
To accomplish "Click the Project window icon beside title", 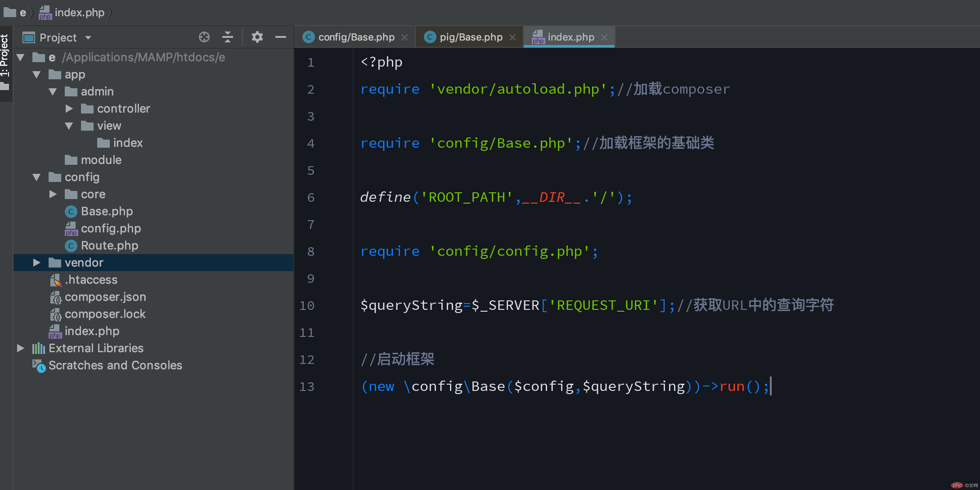I will click(29, 37).
